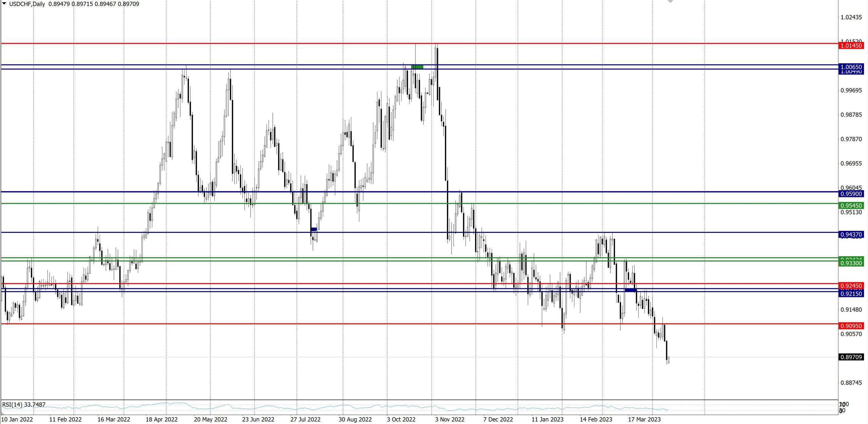Image resolution: width=868 pixels, height=424 pixels.
Task: Click the RSI(14) 33.7487 indicator label
Action: pyautogui.click(x=24, y=405)
